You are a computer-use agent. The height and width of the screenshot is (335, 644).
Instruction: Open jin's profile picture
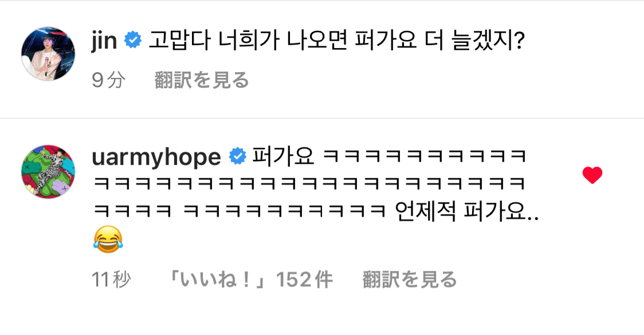point(48,54)
